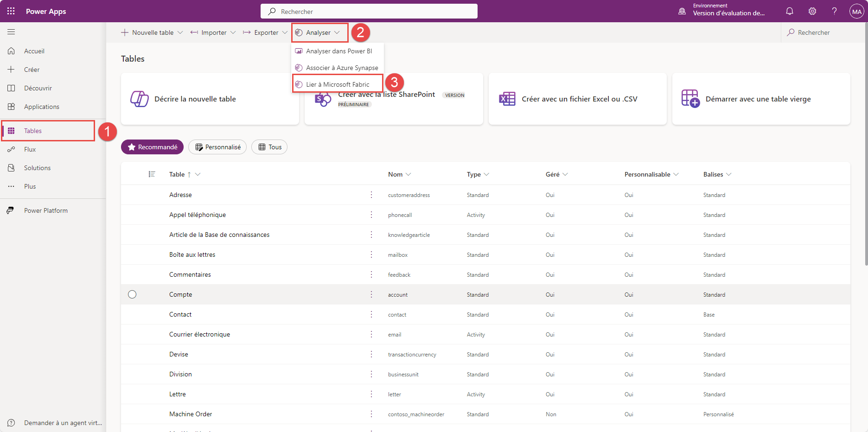The height and width of the screenshot is (432, 868).
Task: Open more options for Adresse row
Action: [371, 195]
